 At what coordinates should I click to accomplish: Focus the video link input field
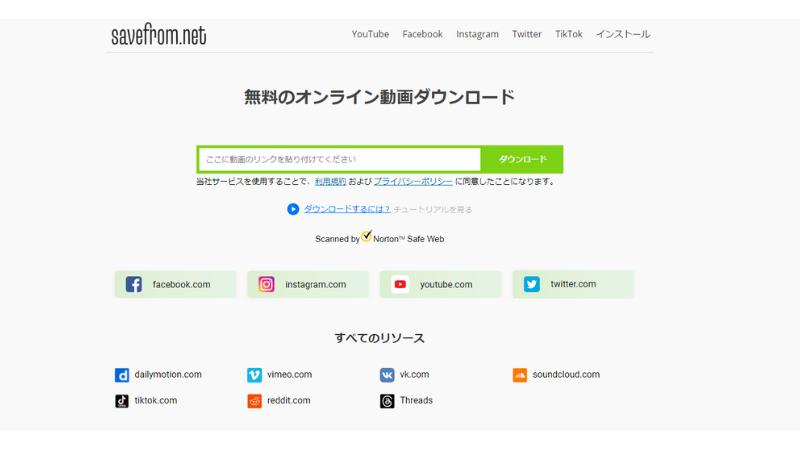pyautogui.click(x=340, y=159)
